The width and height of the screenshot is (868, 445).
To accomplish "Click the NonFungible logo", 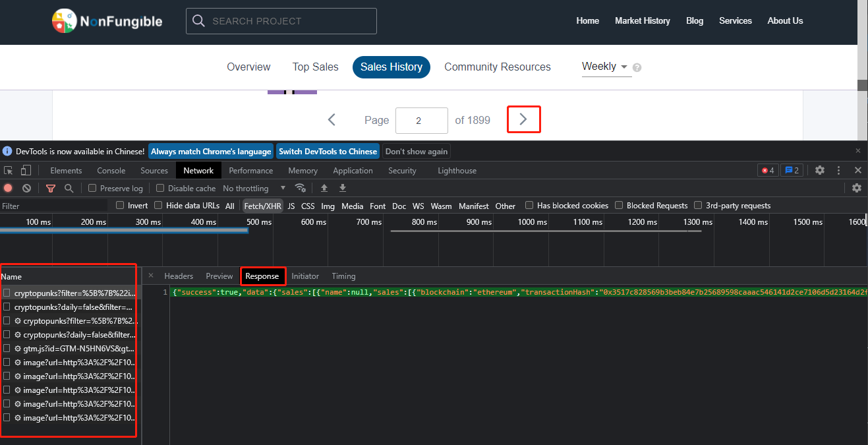I will tap(107, 21).
